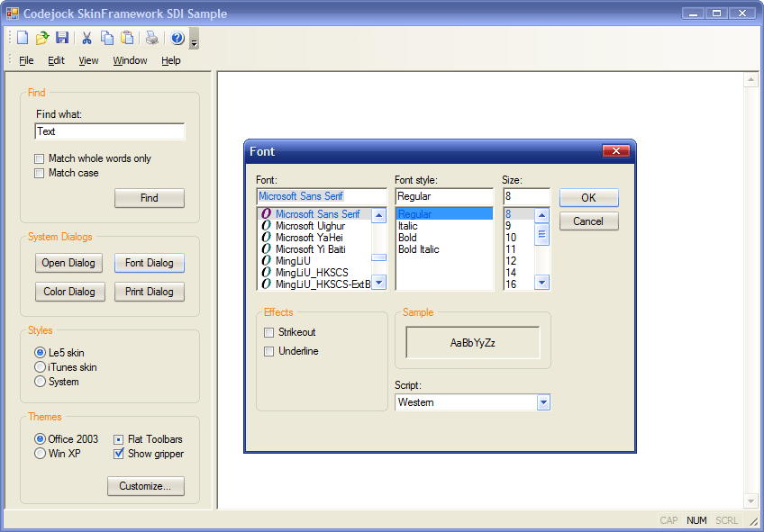Screen dimensions: 764x532
Task: Select Bold Italic in the Font style list
Action: click(419, 248)
